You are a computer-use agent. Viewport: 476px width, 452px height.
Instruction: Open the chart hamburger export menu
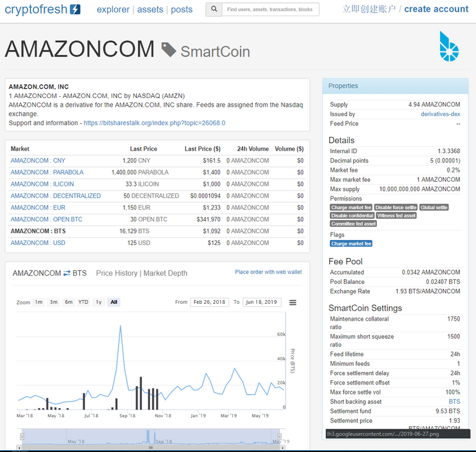pos(293,303)
